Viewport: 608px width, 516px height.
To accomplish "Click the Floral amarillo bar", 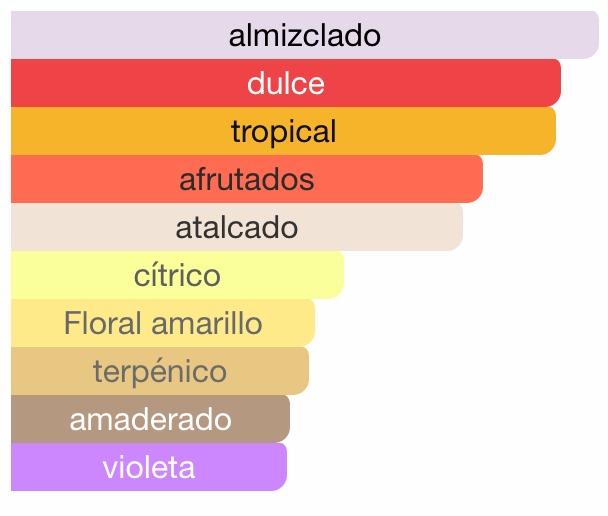I will pyautogui.click(x=163, y=323).
